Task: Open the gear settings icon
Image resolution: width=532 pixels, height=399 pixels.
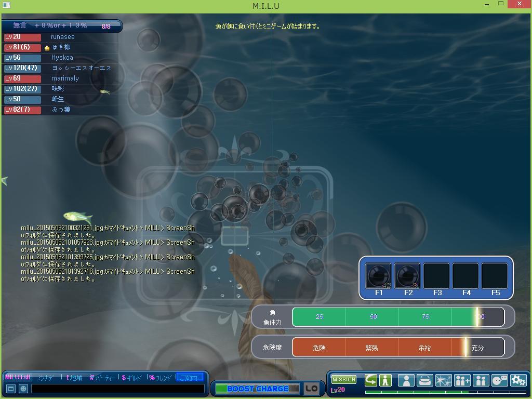Action: [518, 380]
